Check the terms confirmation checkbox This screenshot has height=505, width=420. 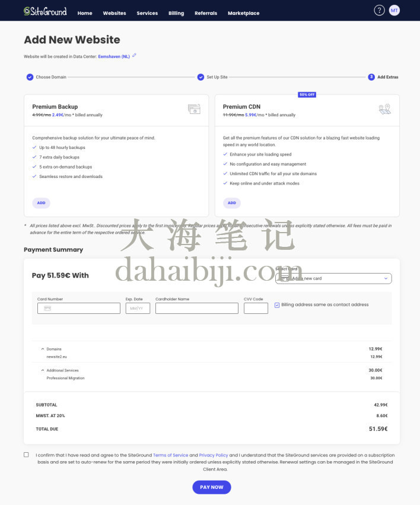[26, 455]
